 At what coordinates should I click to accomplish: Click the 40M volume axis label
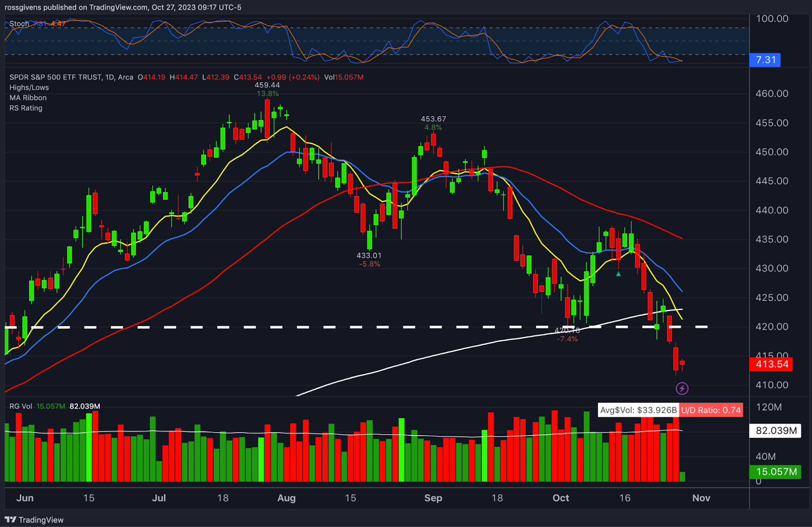pos(766,456)
